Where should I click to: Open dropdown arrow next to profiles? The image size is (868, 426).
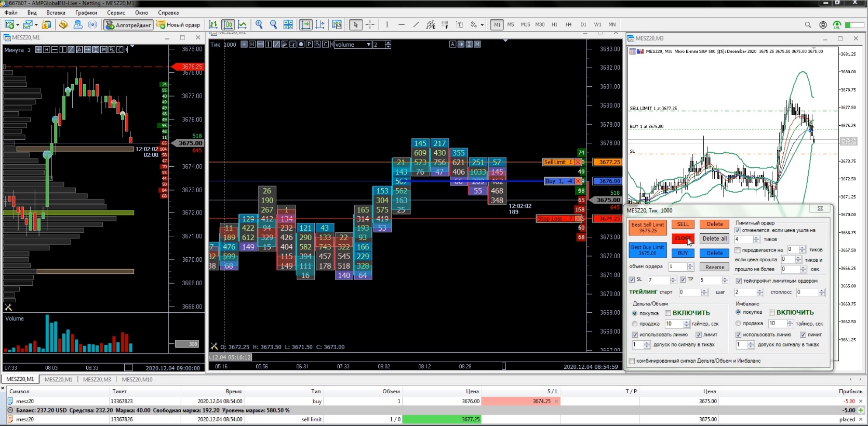click(x=37, y=24)
